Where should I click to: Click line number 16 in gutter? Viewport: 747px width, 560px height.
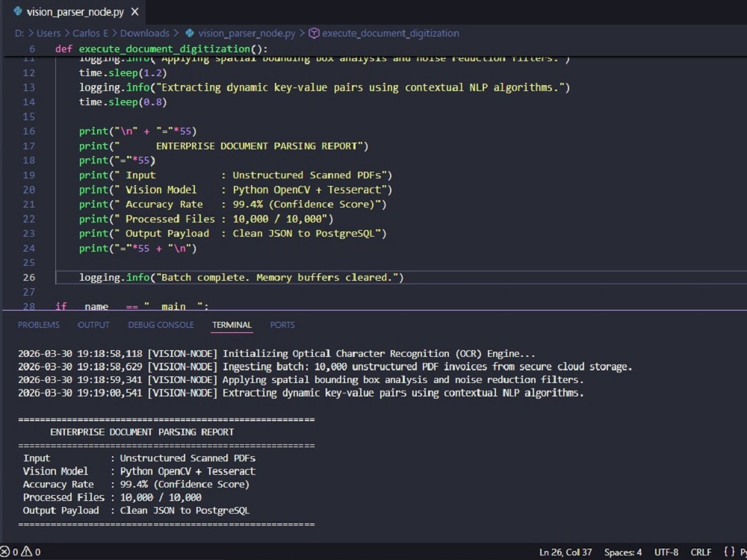pos(29,131)
